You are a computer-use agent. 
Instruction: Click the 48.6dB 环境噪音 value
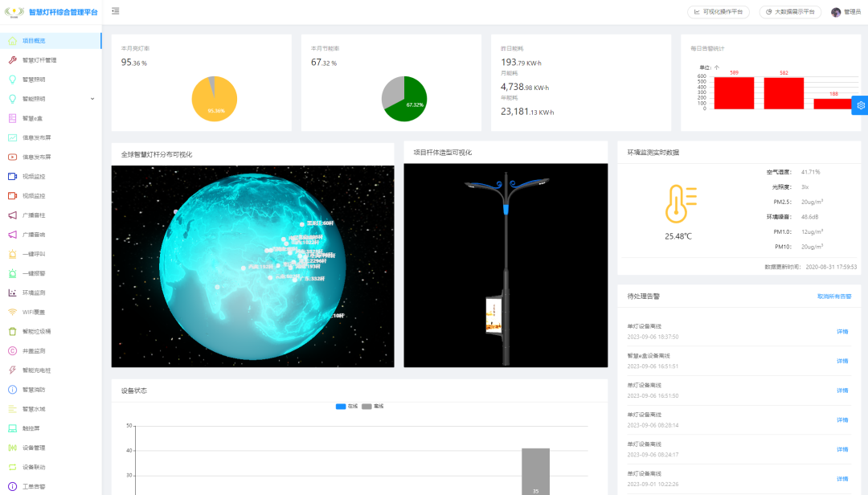pos(809,217)
